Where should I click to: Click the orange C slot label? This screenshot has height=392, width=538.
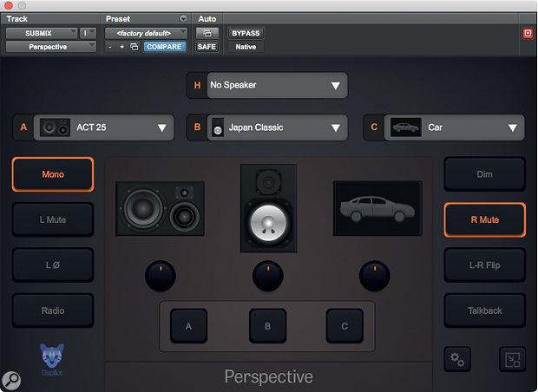tap(374, 127)
